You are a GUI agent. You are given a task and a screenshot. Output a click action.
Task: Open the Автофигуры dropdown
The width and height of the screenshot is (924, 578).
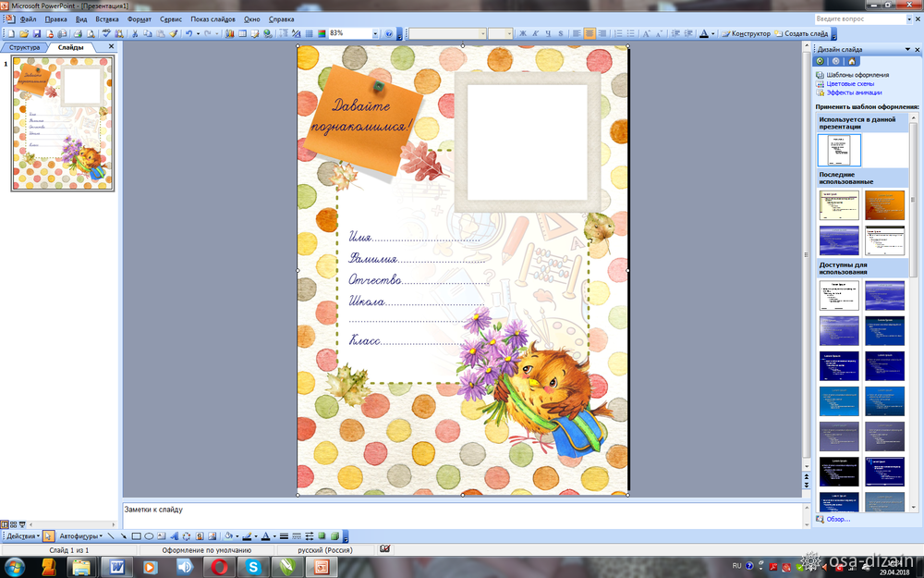[x=80, y=536]
